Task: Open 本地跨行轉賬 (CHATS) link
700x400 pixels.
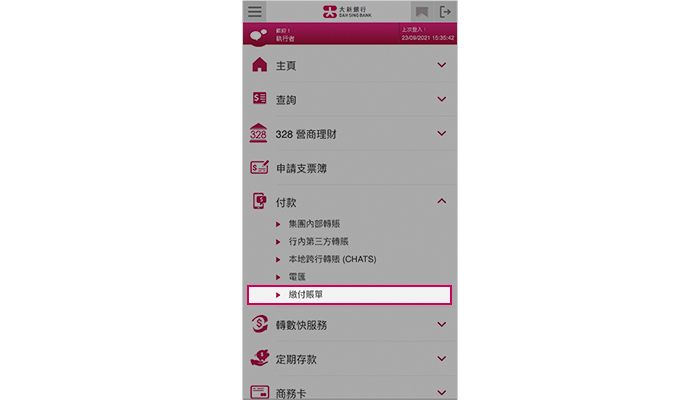Action: [x=332, y=259]
